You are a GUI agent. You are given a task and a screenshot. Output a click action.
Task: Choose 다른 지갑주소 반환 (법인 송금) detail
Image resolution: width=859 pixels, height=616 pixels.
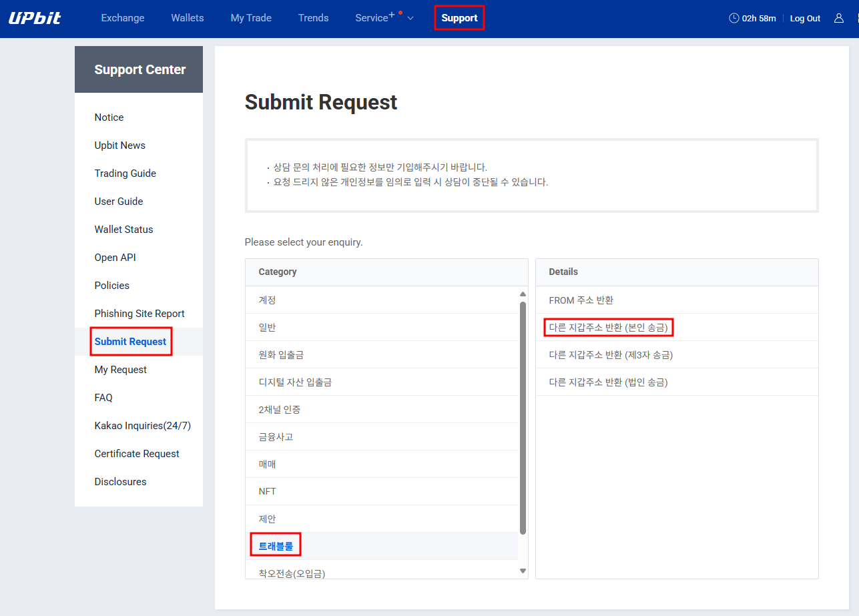[x=608, y=382]
